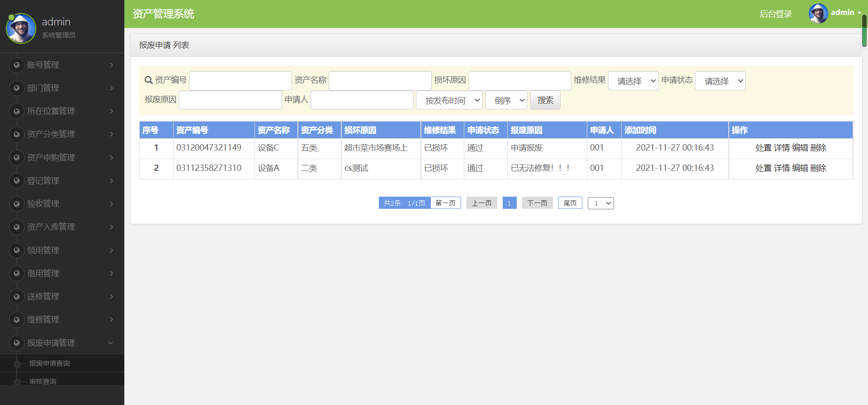Click 删除 for asset 03112358271310
This screenshot has height=405, width=868.
pos(818,168)
